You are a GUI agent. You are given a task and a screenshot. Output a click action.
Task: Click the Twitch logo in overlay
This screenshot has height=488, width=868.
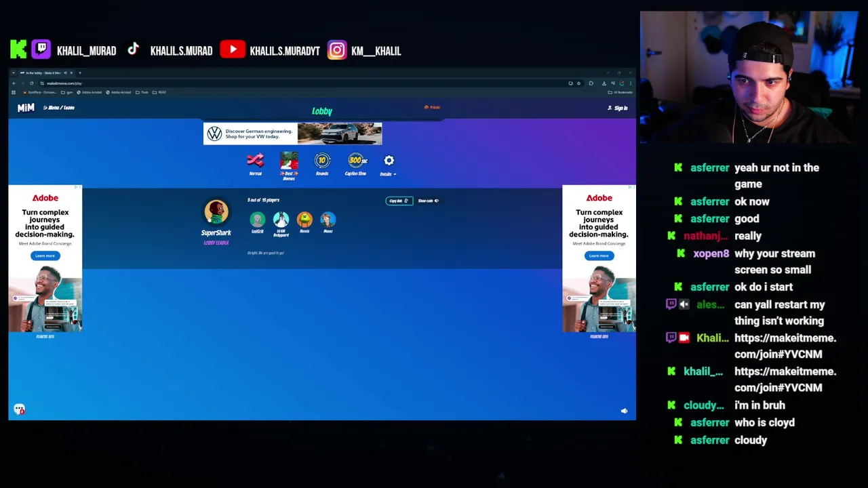(x=41, y=49)
